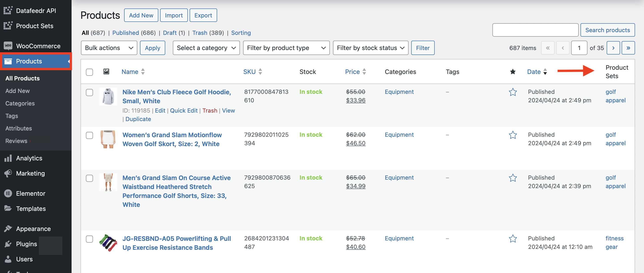Open Attributes submenu item
Image resolution: width=644 pixels, height=273 pixels.
click(19, 128)
